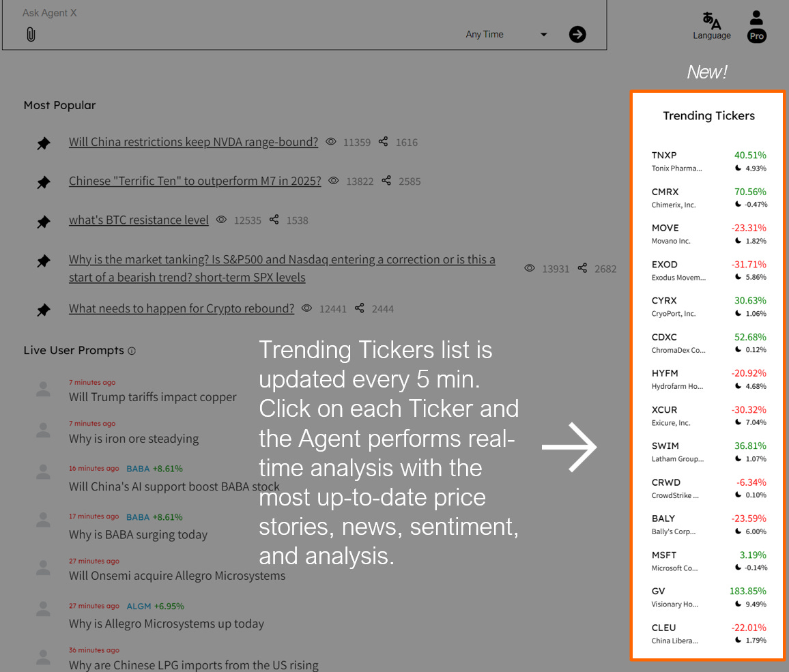Open prompt 'Why are Chinese LPG imports rising'

[x=194, y=665]
